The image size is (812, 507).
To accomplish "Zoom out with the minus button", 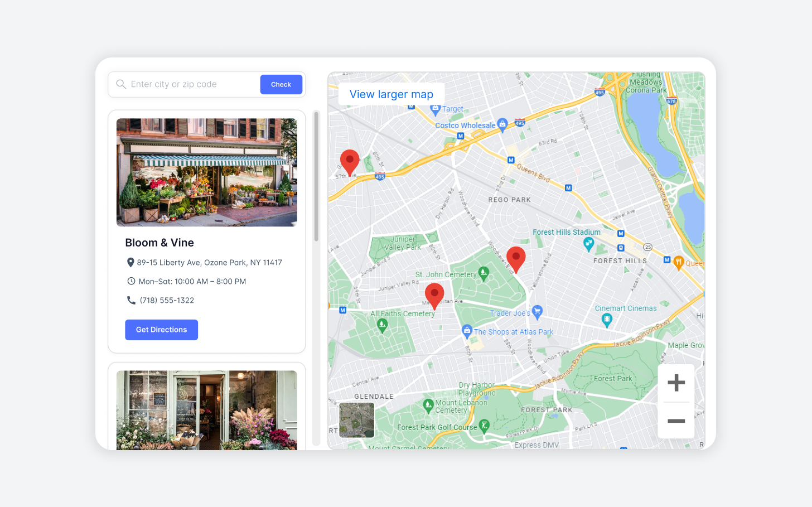I will pyautogui.click(x=676, y=421).
